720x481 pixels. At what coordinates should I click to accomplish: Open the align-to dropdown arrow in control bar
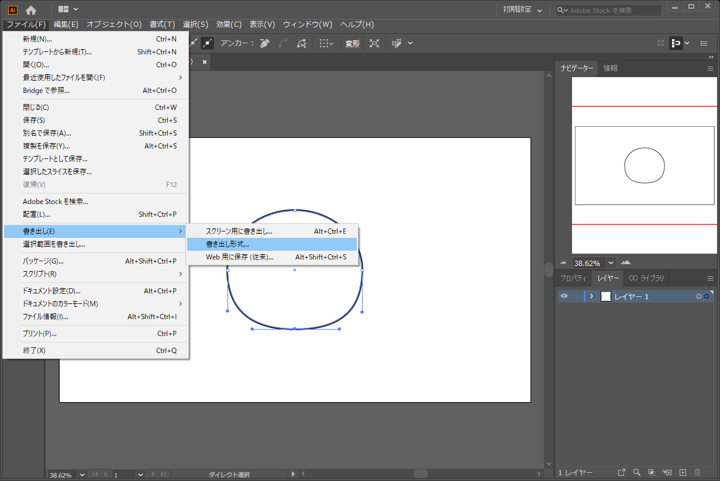pos(687,43)
